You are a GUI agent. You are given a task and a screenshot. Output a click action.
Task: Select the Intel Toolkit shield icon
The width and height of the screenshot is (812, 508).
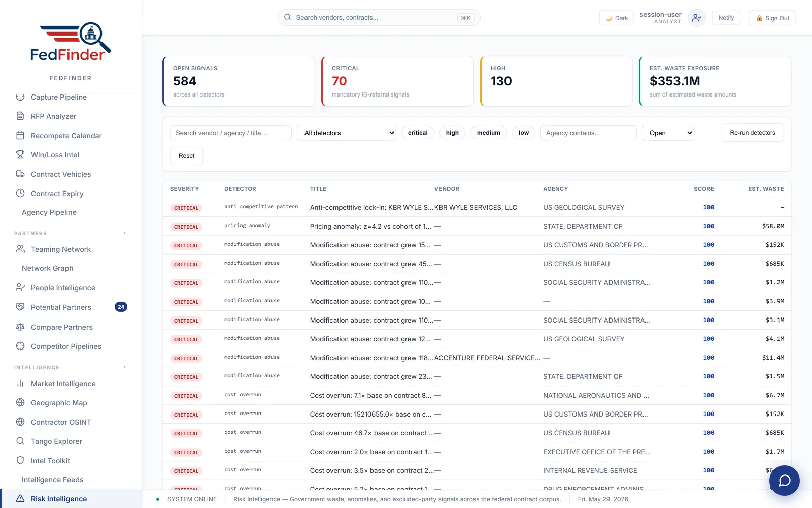[x=20, y=460]
